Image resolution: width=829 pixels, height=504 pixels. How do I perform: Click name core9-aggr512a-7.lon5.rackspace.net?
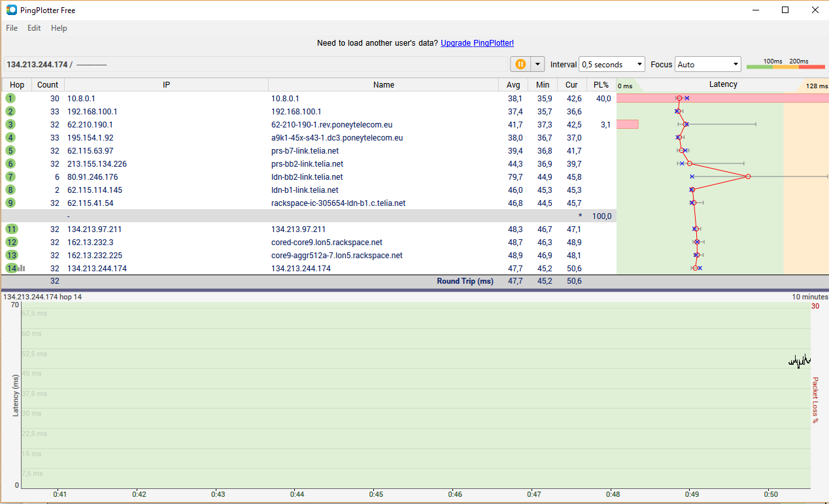pyautogui.click(x=337, y=255)
